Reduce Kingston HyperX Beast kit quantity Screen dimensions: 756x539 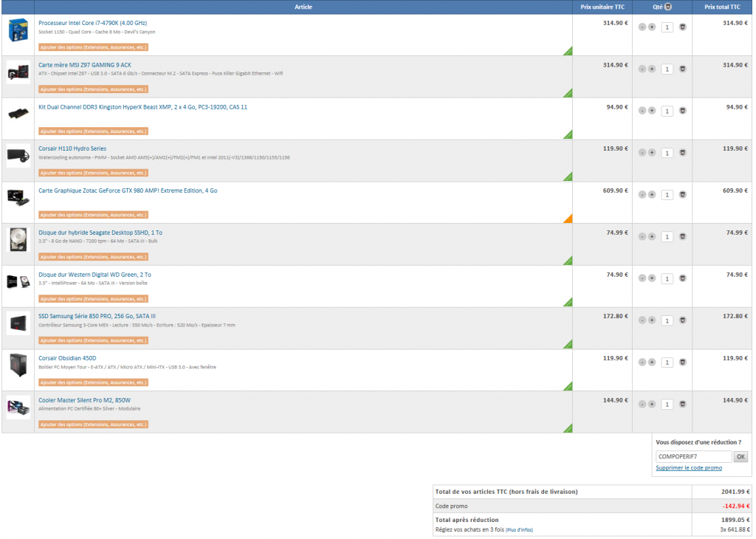pyautogui.click(x=642, y=111)
